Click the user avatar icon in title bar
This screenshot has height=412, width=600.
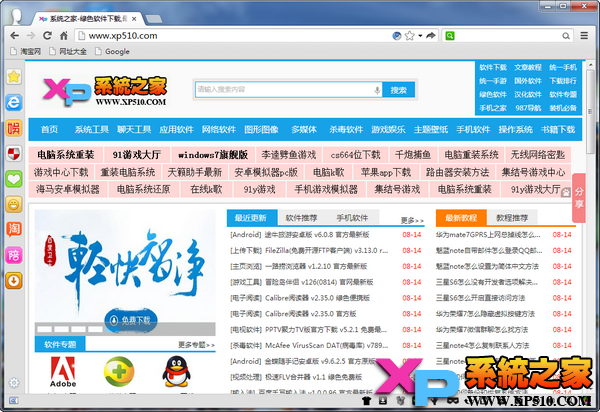(16, 16)
